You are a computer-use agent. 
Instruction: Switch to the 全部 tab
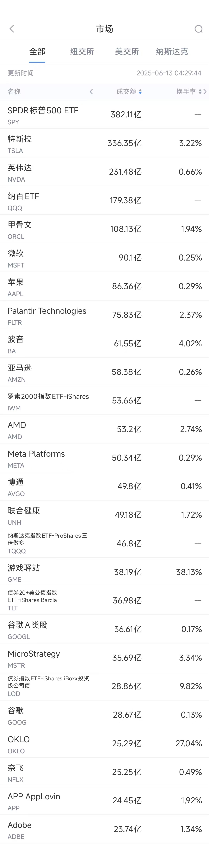[37, 52]
